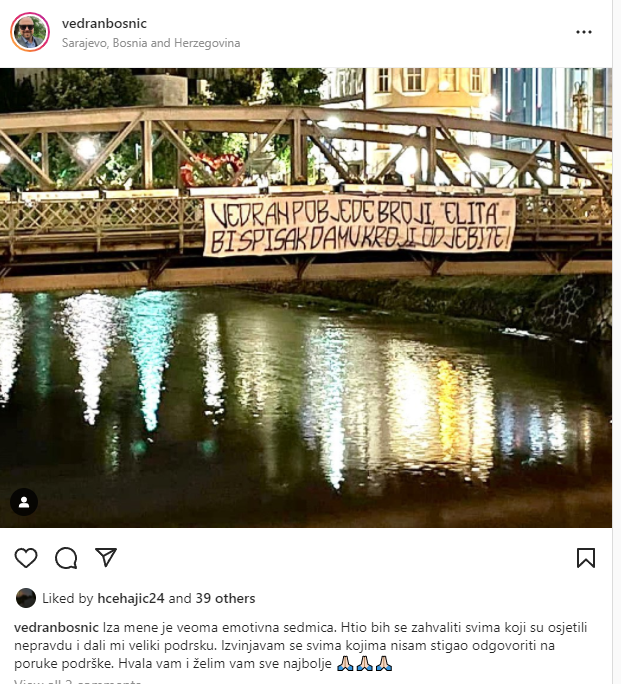The width and height of the screenshot is (621, 684).
Task: Click hcehajic24 small avatar beside likes
Action: (x=26, y=598)
